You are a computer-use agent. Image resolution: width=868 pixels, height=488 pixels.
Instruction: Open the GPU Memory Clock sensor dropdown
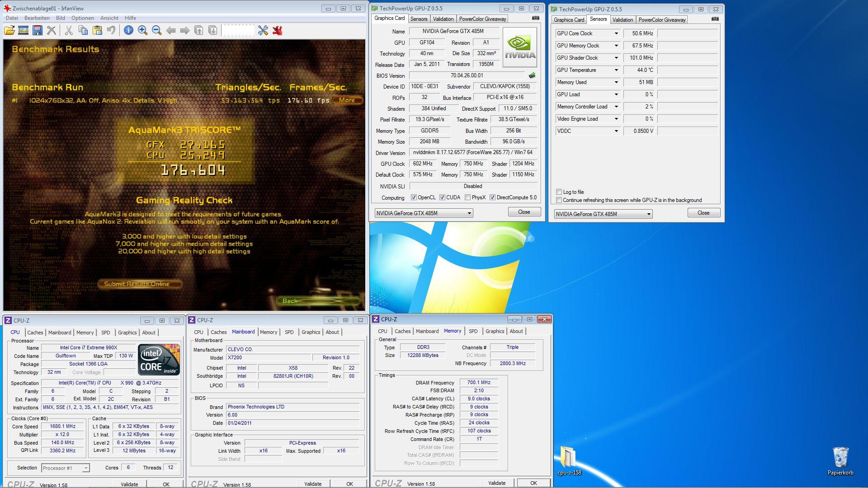pos(616,46)
